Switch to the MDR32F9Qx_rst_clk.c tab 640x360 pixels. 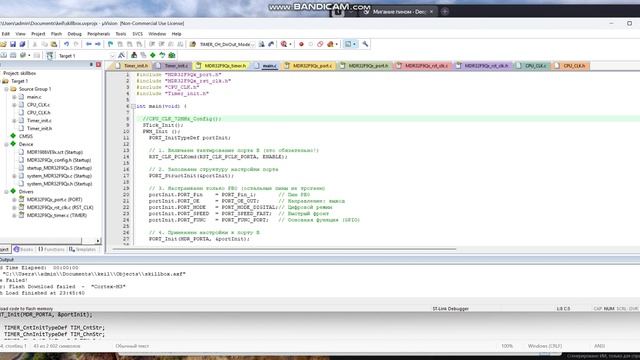pos(423,66)
